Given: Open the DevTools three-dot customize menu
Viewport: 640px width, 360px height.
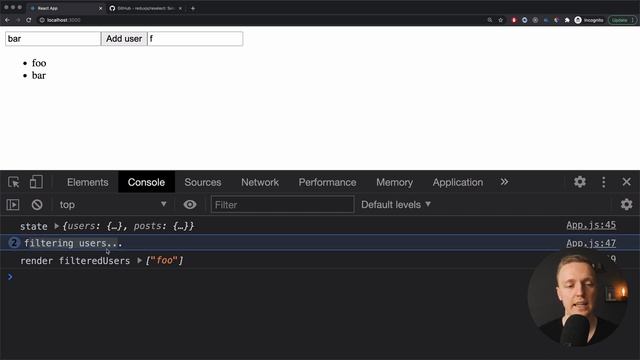Looking at the screenshot, I should [x=604, y=182].
